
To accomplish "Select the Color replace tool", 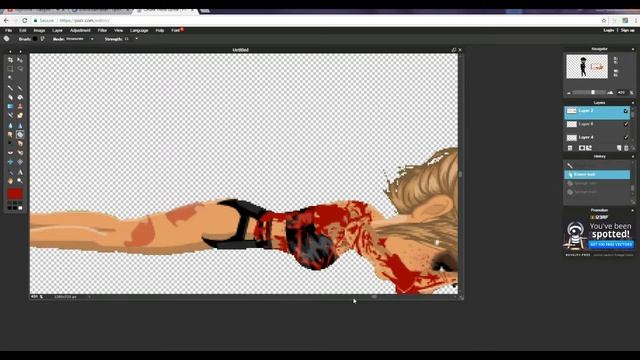I will tap(10, 116).
